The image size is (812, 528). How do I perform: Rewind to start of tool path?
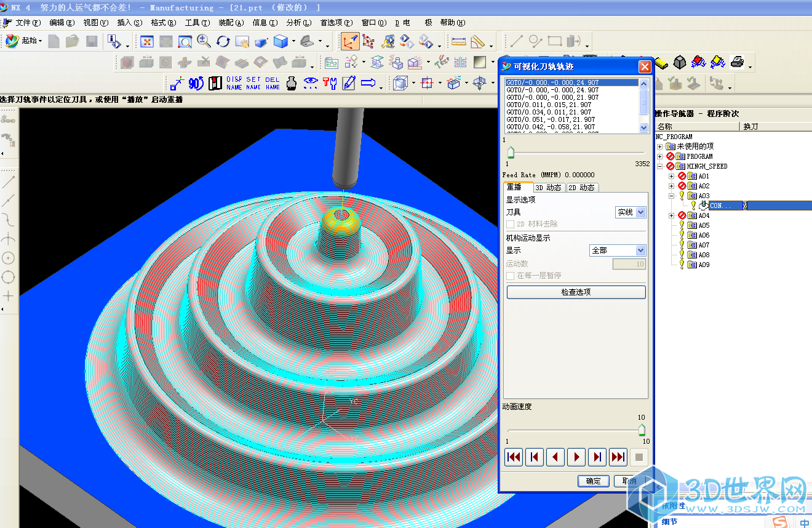514,457
